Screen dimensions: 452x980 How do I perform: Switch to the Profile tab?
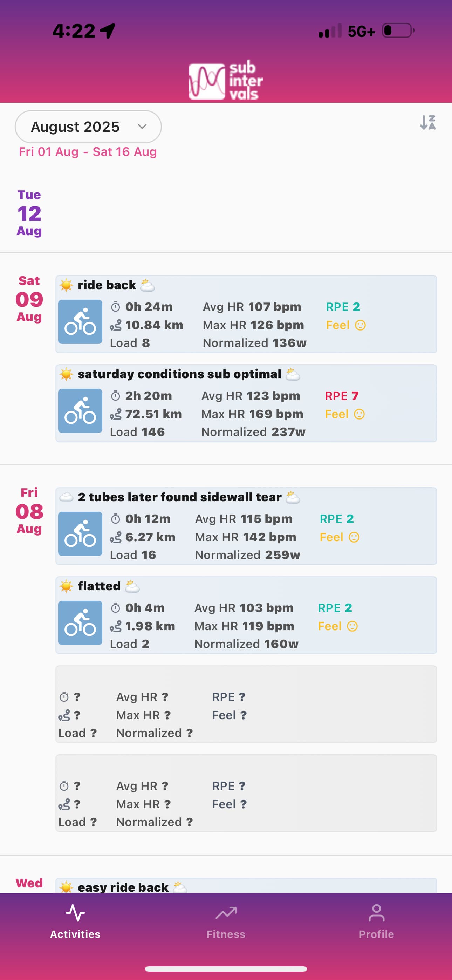(x=376, y=921)
